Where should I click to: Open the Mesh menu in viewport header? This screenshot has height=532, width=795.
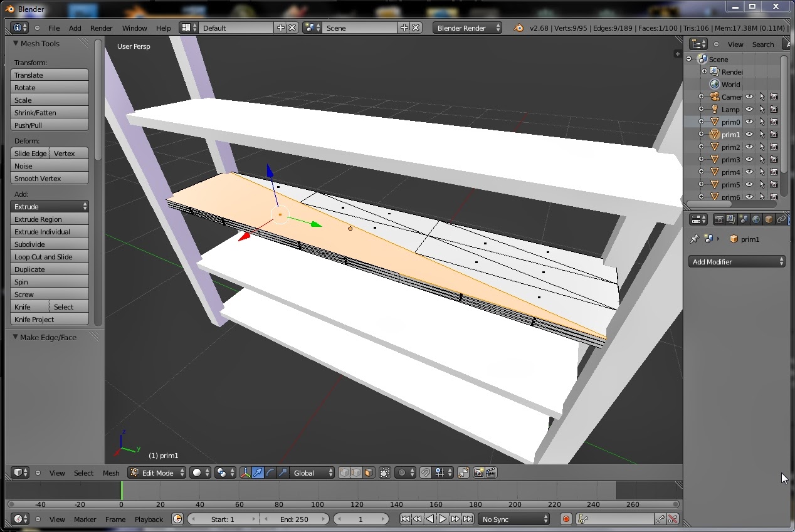111,473
